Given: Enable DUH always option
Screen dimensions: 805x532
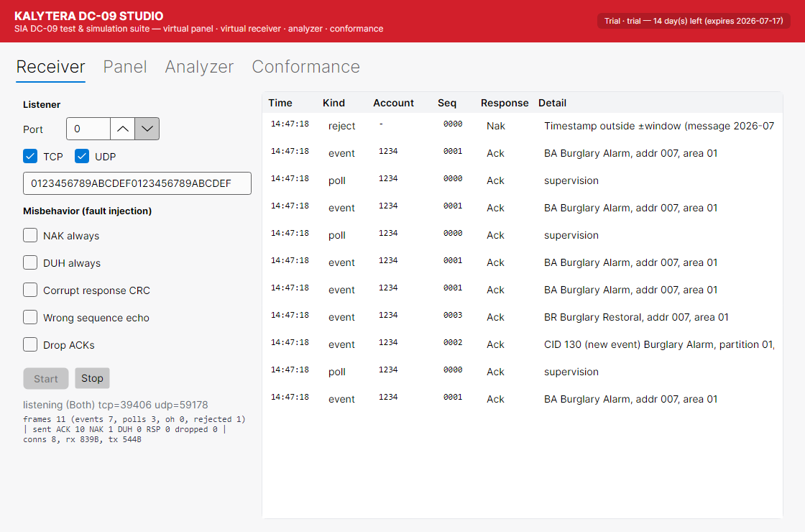Looking at the screenshot, I should (x=30, y=262).
